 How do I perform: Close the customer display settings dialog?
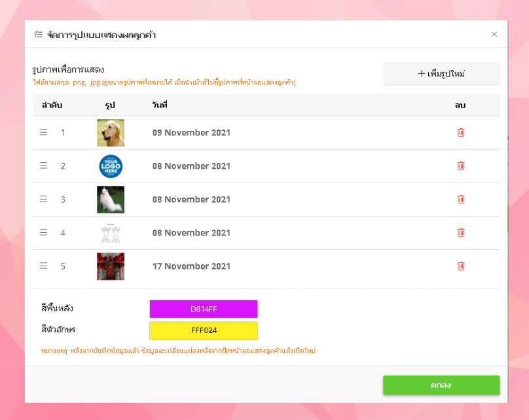pyautogui.click(x=494, y=35)
